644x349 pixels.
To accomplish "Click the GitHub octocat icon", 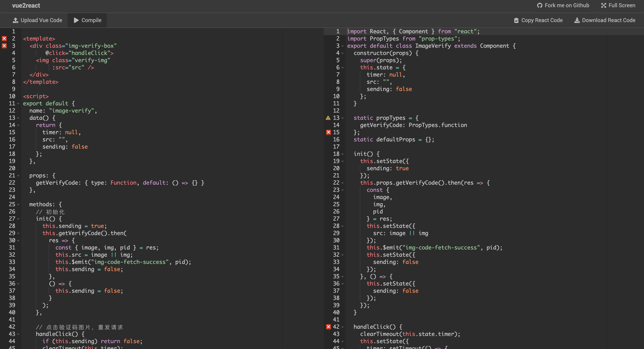I will tap(540, 5).
